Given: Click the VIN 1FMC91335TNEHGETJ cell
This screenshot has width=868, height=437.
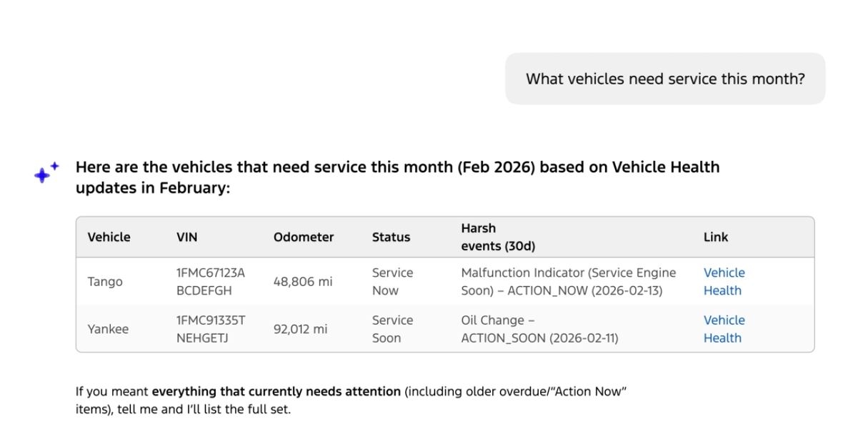Looking at the screenshot, I should [x=210, y=329].
